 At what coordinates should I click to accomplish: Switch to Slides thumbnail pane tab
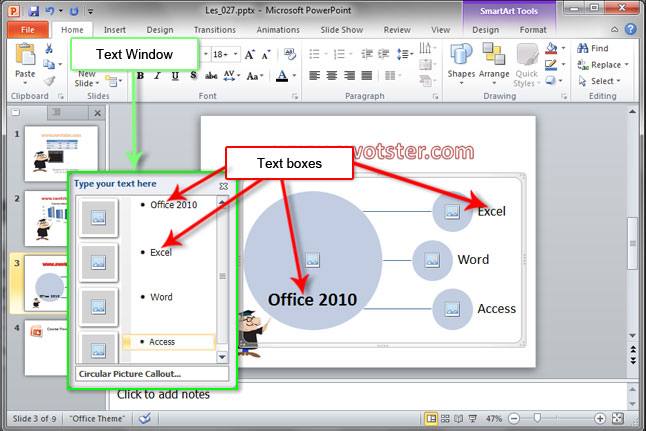(x=16, y=112)
